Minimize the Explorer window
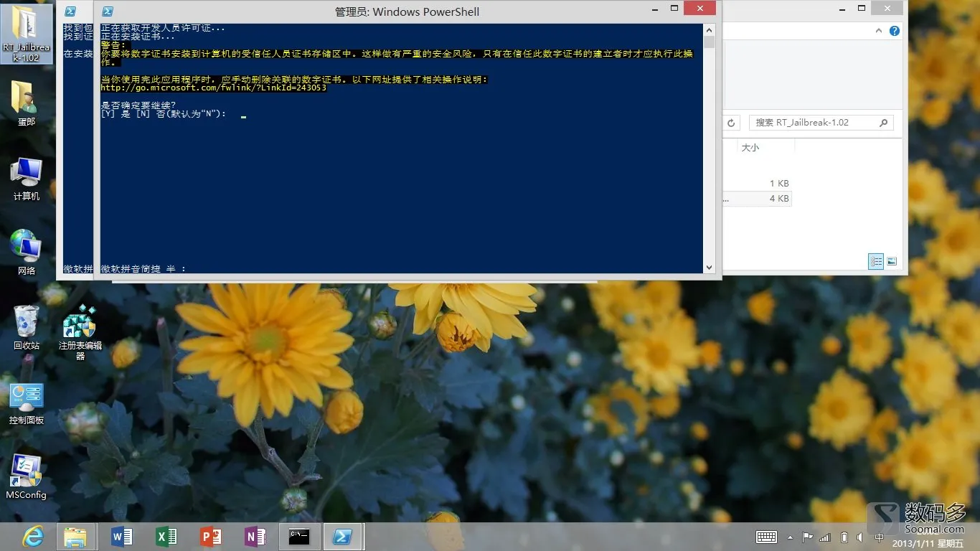Screen dimensions: 980x551 pos(842,9)
